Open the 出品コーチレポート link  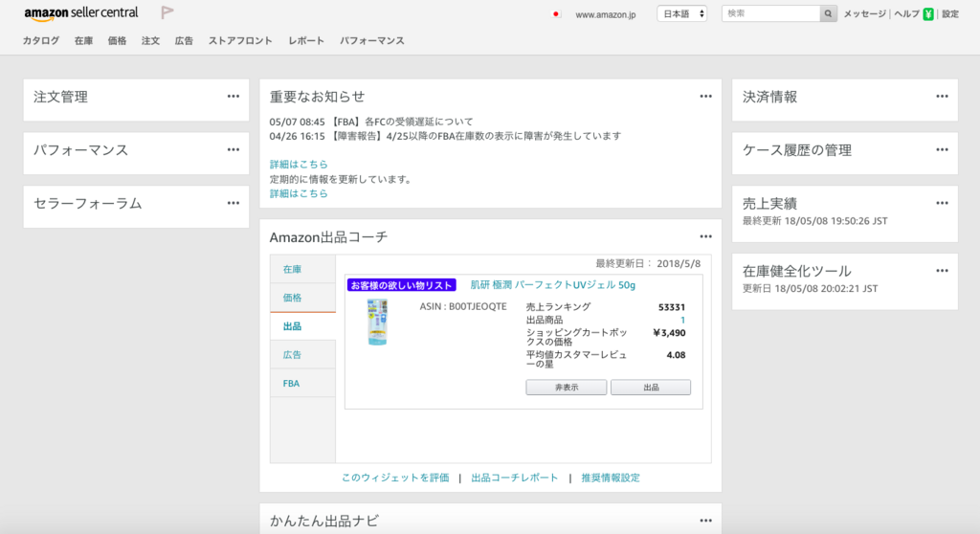pyautogui.click(x=514, y=478)
